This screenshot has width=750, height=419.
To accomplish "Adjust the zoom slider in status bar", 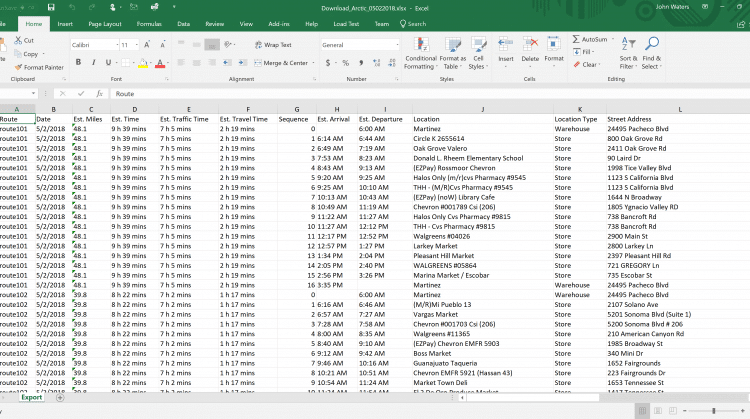I will pos(714,410).
